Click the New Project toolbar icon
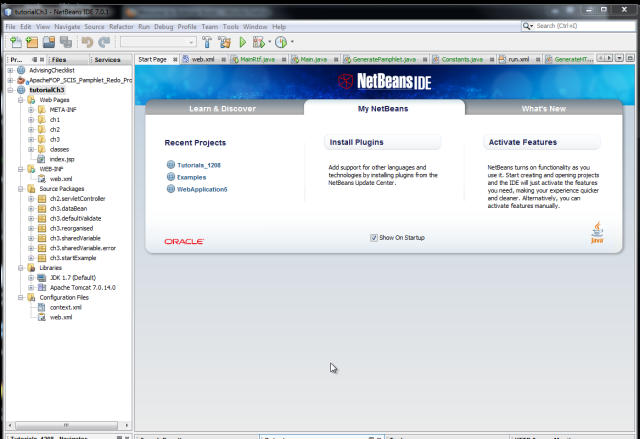Screen dimensions: 640x439 click(x=32, y=42)
